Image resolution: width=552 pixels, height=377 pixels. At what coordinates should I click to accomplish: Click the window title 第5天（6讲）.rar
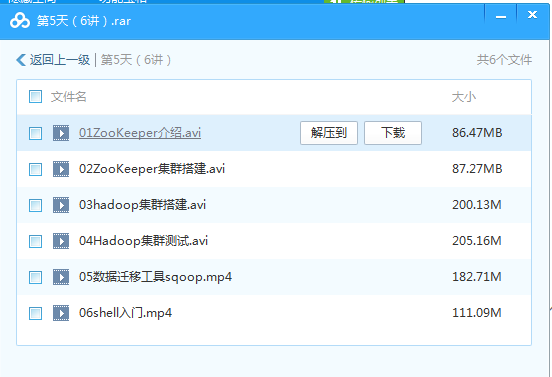click(84, 21)
